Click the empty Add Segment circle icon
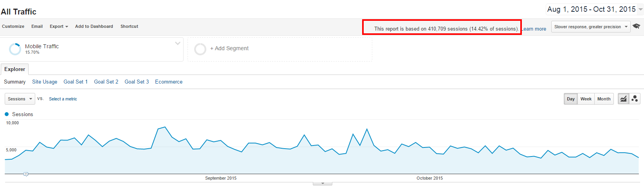This screenshot has width=644, height=191. point(200,49)
